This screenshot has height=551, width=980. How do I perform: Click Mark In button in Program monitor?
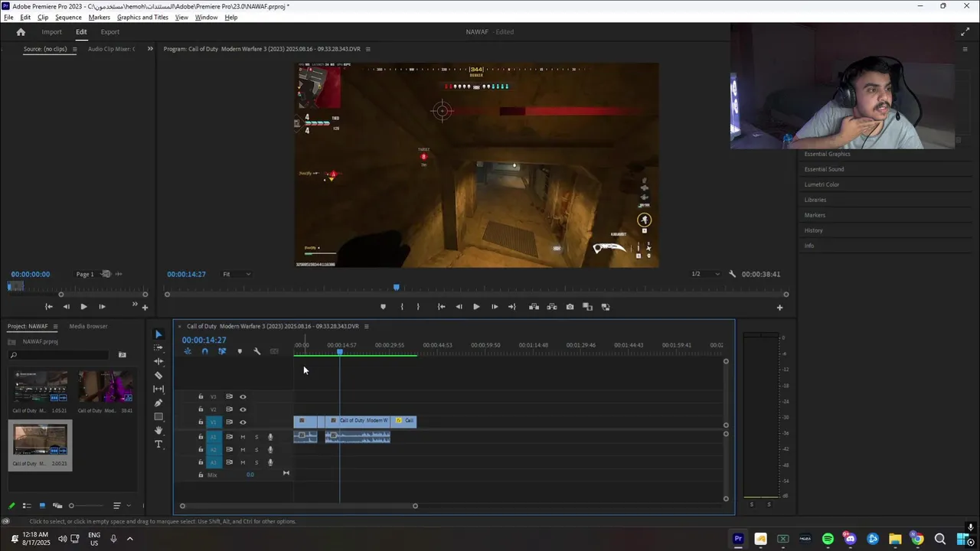pos(402,307)
